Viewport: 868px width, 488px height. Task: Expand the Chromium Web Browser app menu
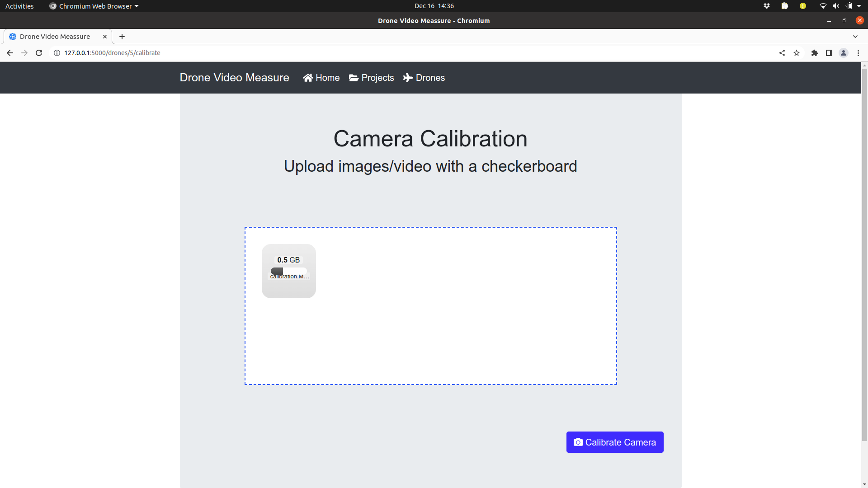coord(94,6)
